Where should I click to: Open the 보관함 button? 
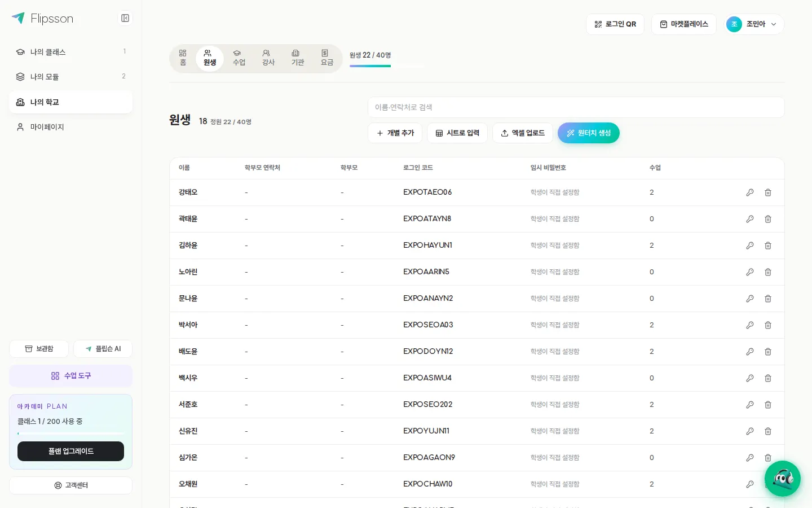point(39,349)
